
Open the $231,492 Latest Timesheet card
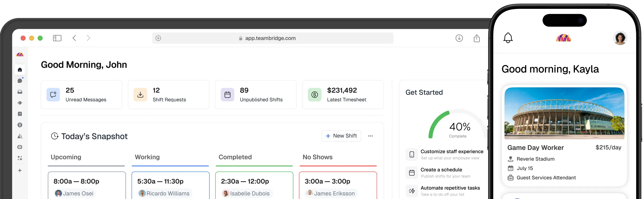(x=343, y=95)
